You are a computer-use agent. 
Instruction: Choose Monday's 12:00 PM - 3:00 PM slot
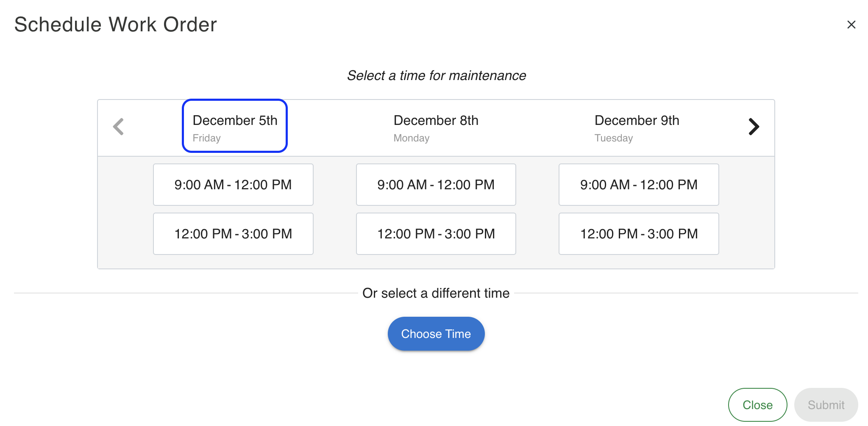coord(436,234)
